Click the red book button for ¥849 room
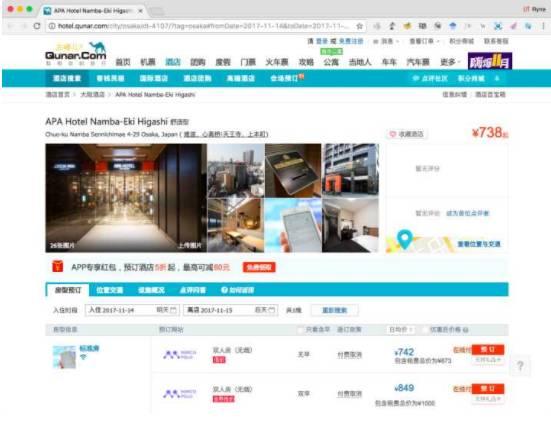 488,389
